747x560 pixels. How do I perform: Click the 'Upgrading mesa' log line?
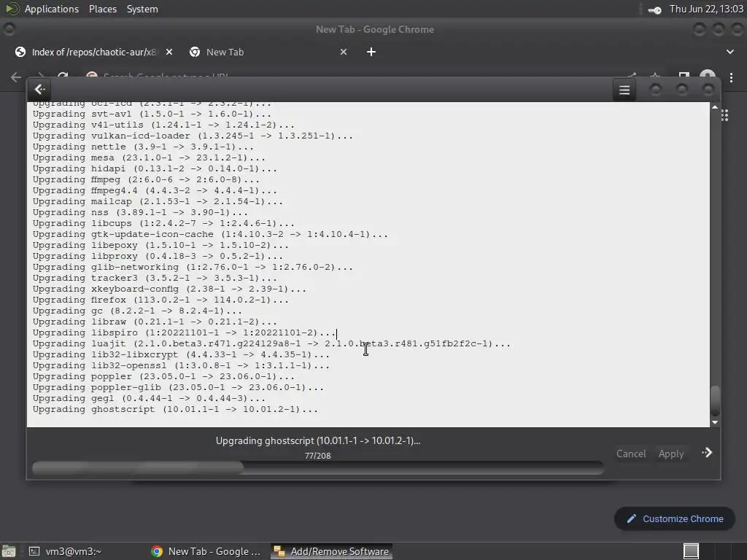[x=149, y=157]
